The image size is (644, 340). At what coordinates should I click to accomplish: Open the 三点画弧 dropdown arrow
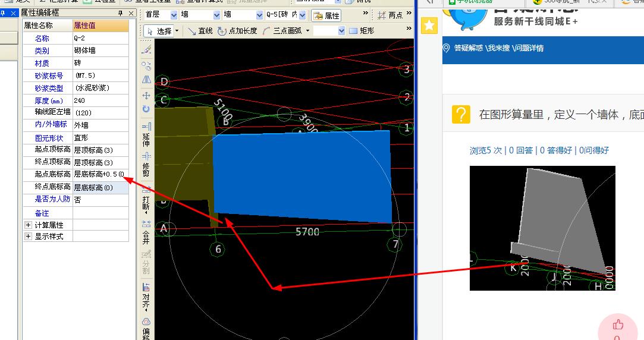(x=307, y=31)
